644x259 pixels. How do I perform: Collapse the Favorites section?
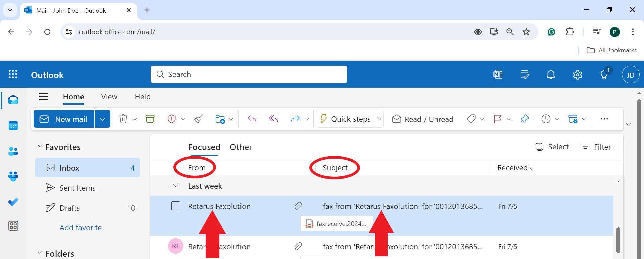pos(40,147)
